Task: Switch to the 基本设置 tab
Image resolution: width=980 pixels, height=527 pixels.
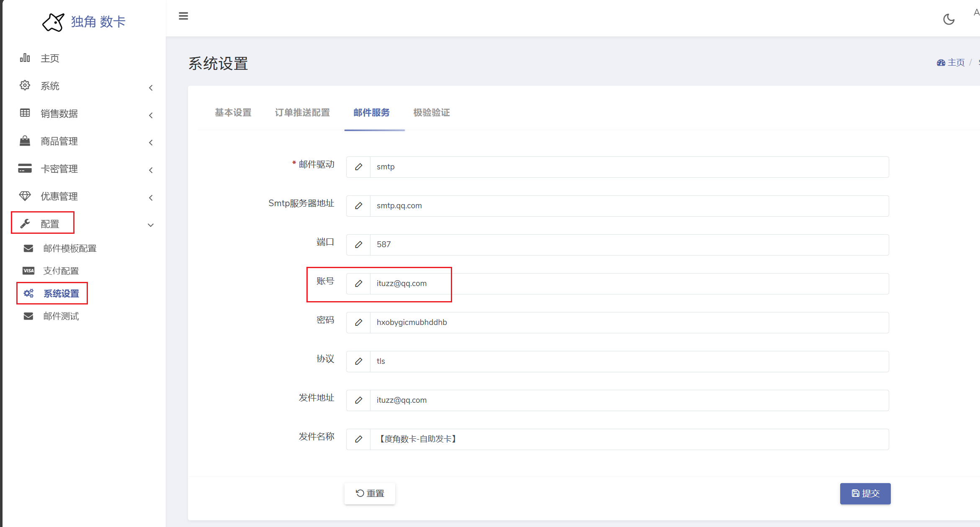Action: [233, 113]
